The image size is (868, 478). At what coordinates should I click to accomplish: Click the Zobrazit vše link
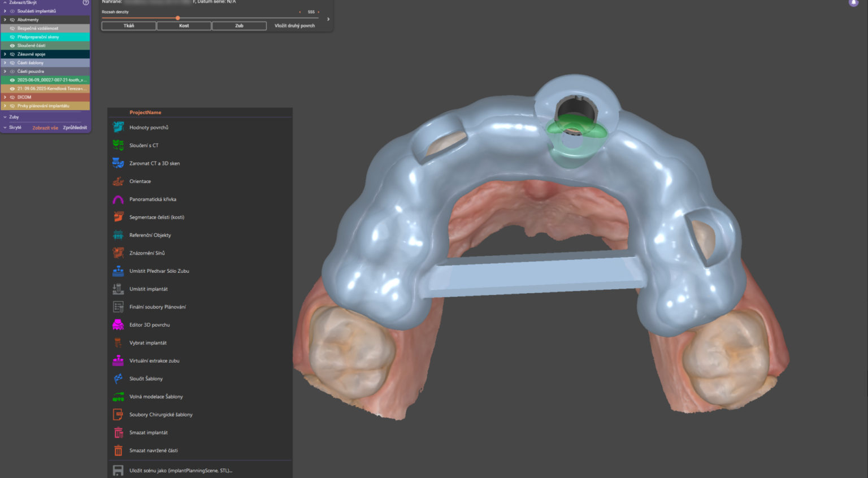pyautogui.click(x=45, y=128)
